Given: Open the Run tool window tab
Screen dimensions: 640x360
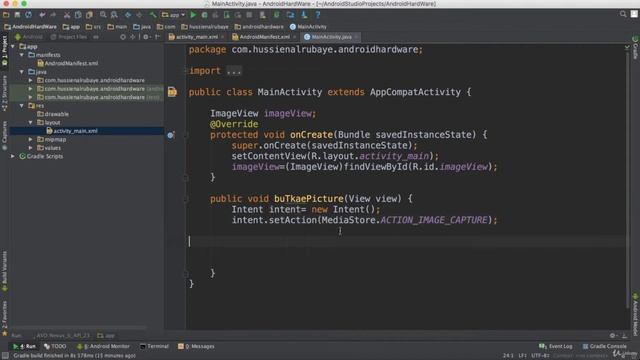Looking at the screenshot, I should pos(24,347).
